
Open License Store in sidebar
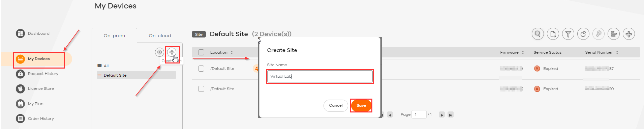(x=41, y=88)
